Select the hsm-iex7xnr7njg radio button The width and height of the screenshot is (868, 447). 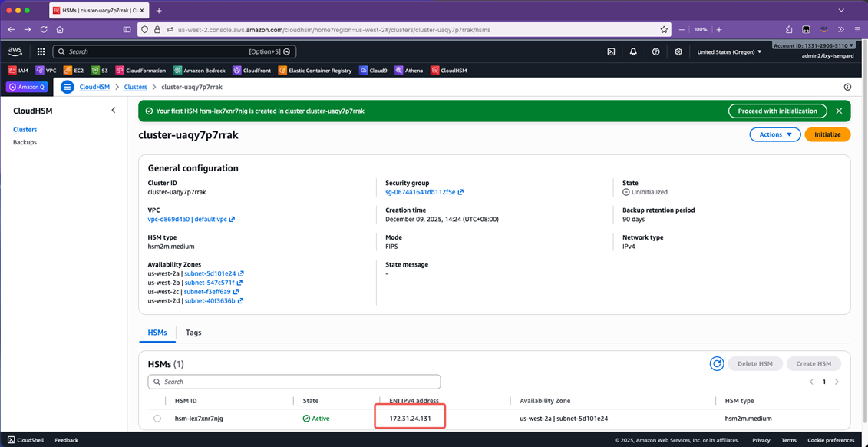click(x=157, y=419)
